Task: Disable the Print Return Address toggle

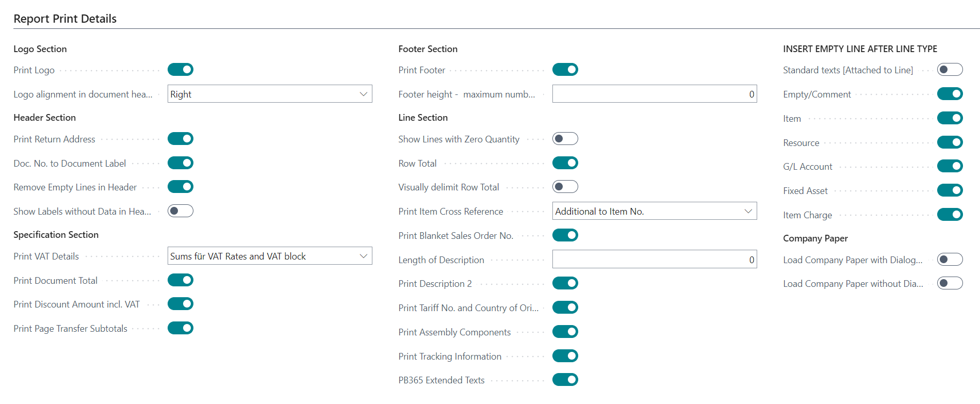Action: (x=181, y=139)
